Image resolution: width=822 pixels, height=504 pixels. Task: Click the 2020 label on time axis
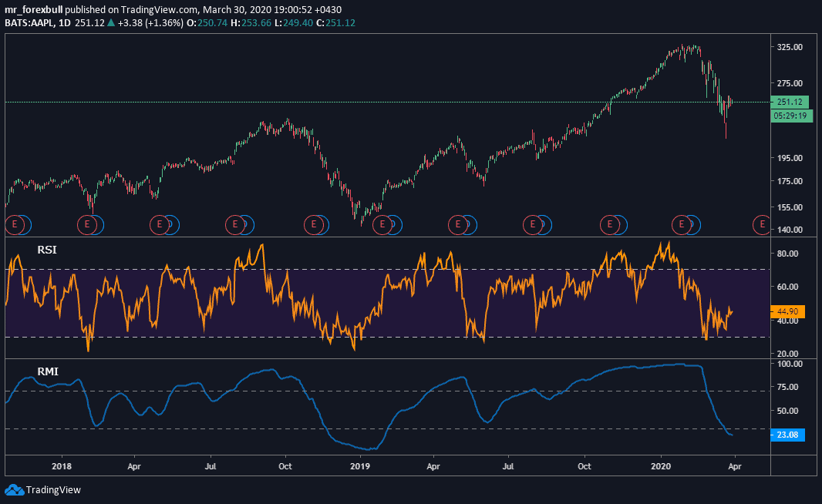662,466
